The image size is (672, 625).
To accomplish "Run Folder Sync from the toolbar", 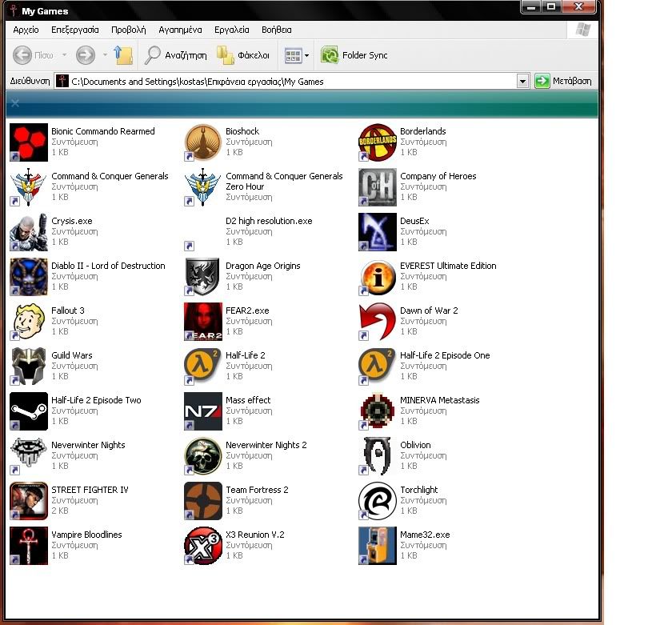I will (354, 55).
